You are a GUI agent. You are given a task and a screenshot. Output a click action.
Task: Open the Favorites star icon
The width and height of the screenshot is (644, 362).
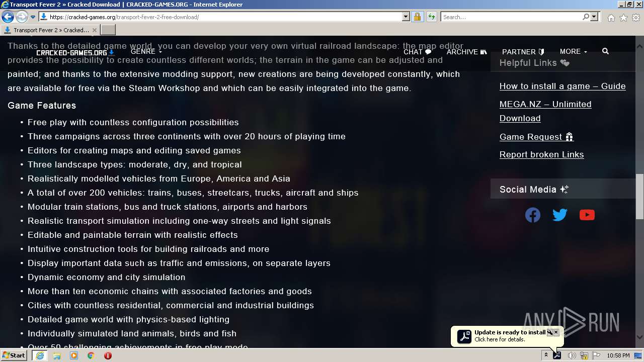click(623, 18)
